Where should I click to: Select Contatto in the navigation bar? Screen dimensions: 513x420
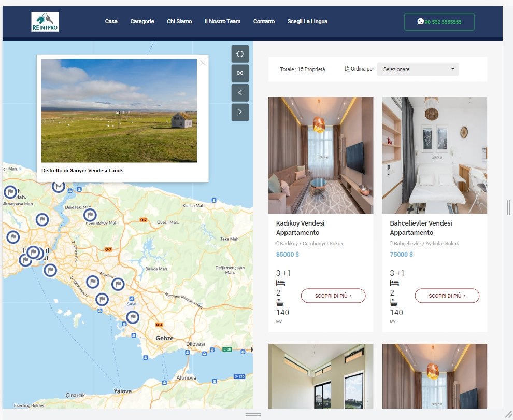coord(264,21)
